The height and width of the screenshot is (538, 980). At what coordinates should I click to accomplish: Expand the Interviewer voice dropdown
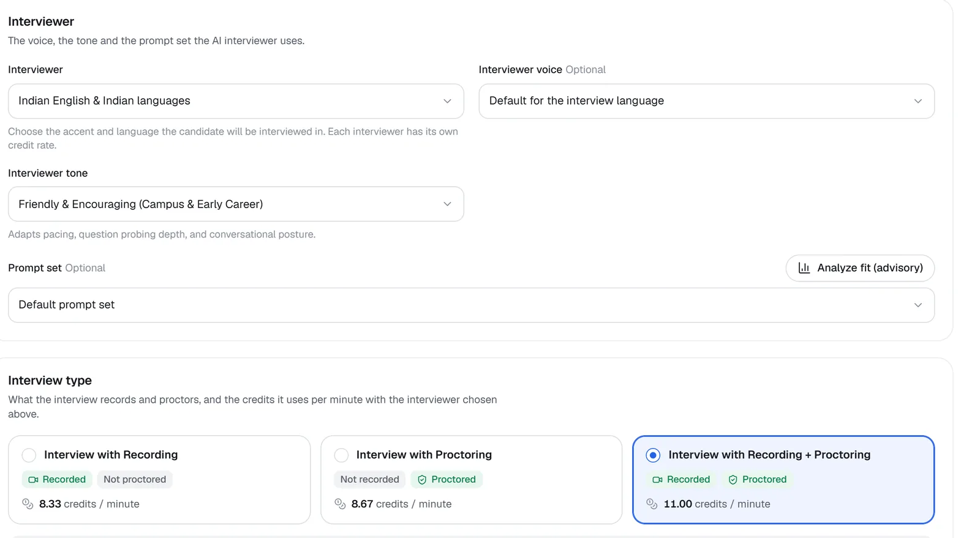pos(706,101)
